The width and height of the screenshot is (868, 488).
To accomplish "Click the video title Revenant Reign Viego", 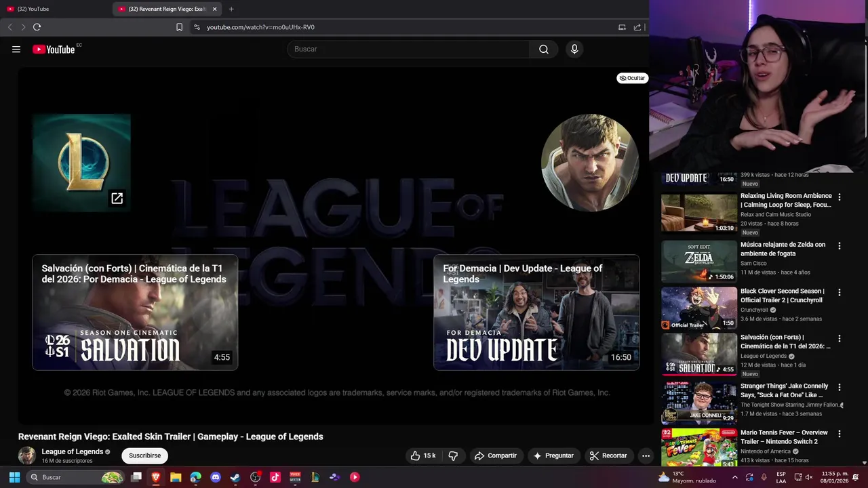I will point(171,436).
